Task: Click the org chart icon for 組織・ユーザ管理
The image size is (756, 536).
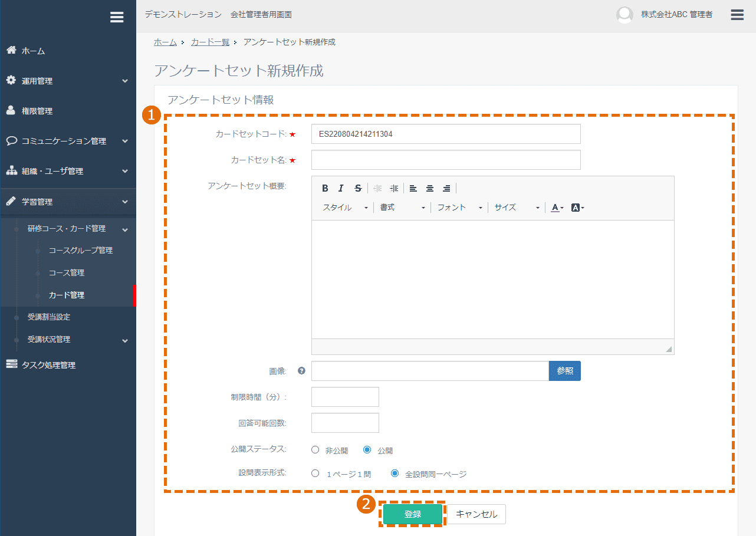Action: (11, 171)
